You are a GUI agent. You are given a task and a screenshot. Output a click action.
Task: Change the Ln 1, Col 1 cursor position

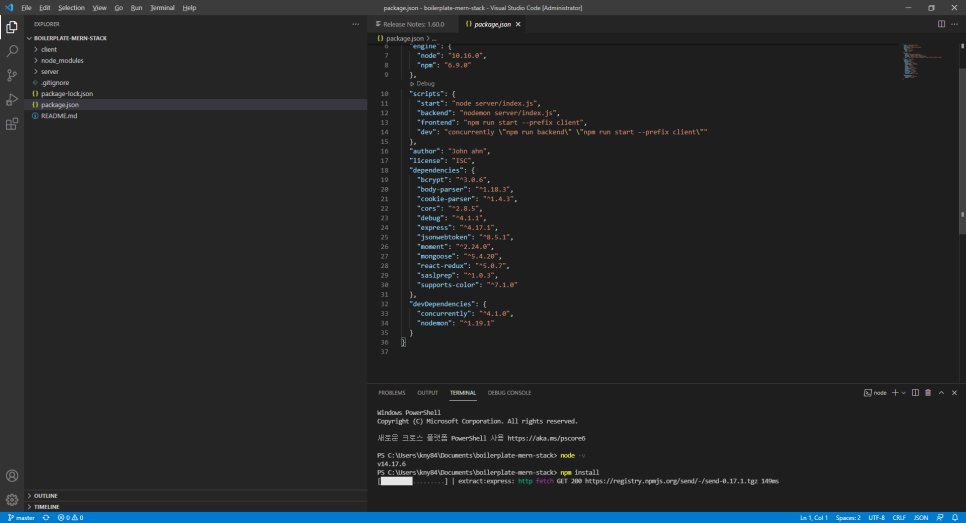(814, 518)
